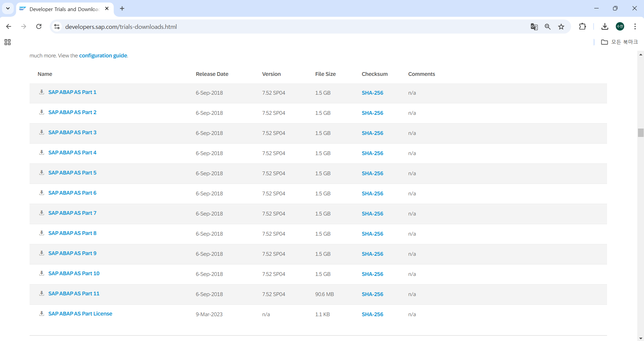The image size is (644, 341).
Task: View site information icon in address bar
Action: tap(57, 27)
